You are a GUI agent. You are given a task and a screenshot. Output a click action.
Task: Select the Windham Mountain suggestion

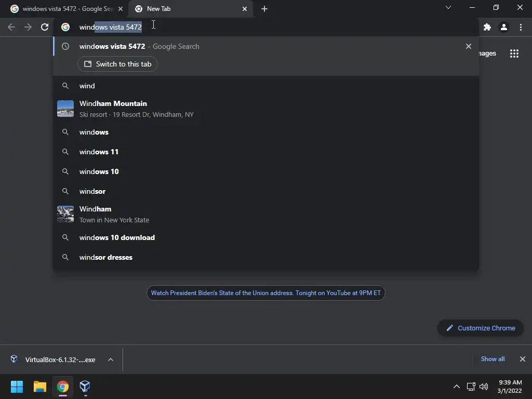point(266,109)
